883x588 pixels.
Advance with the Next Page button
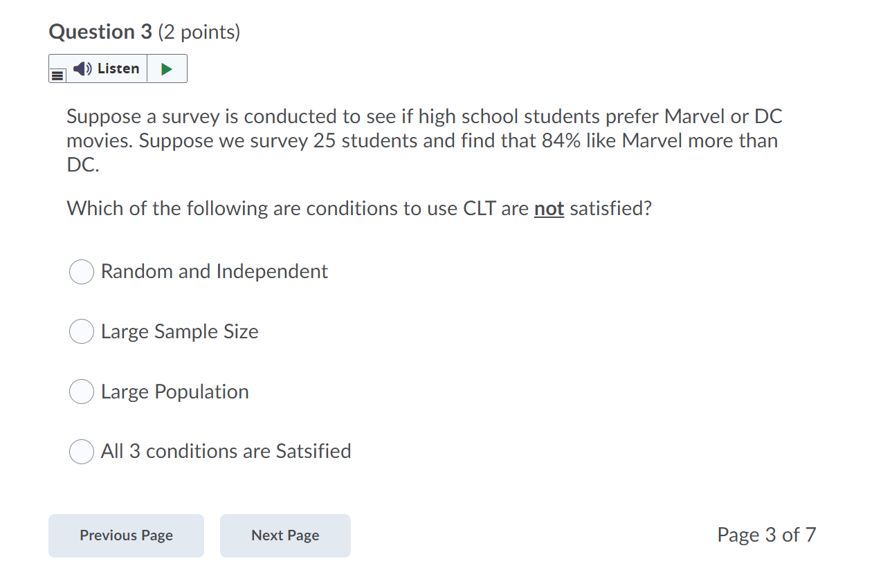(x=285, y=535)
